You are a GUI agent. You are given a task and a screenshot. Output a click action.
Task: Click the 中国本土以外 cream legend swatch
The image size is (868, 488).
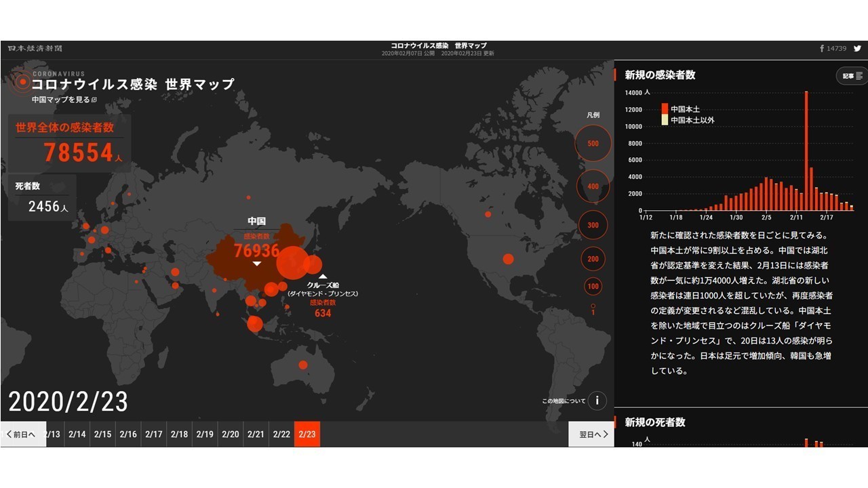coord(665,120)
